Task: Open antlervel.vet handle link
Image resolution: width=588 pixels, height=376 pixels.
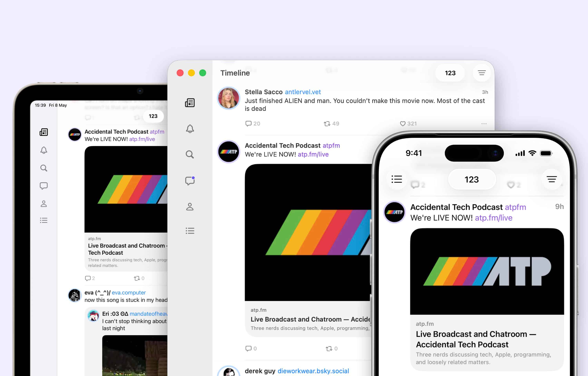Action: (x=303, y=92)
